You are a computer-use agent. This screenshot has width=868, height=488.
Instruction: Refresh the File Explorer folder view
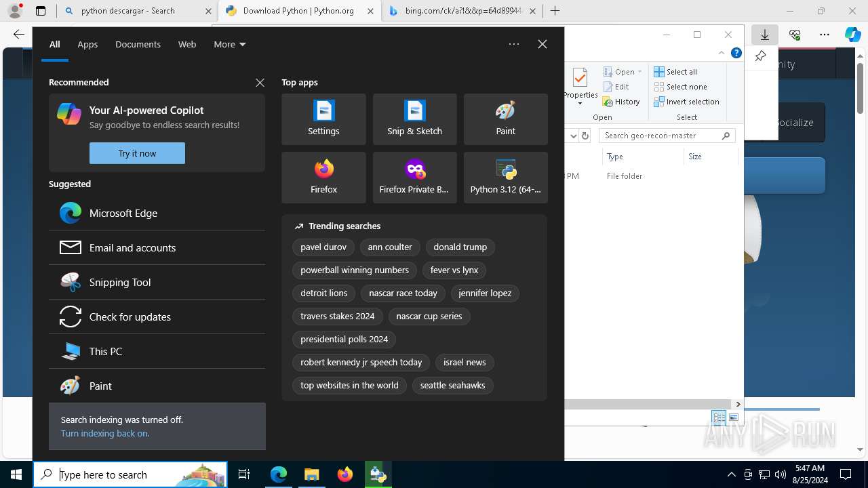click(585, 136)
